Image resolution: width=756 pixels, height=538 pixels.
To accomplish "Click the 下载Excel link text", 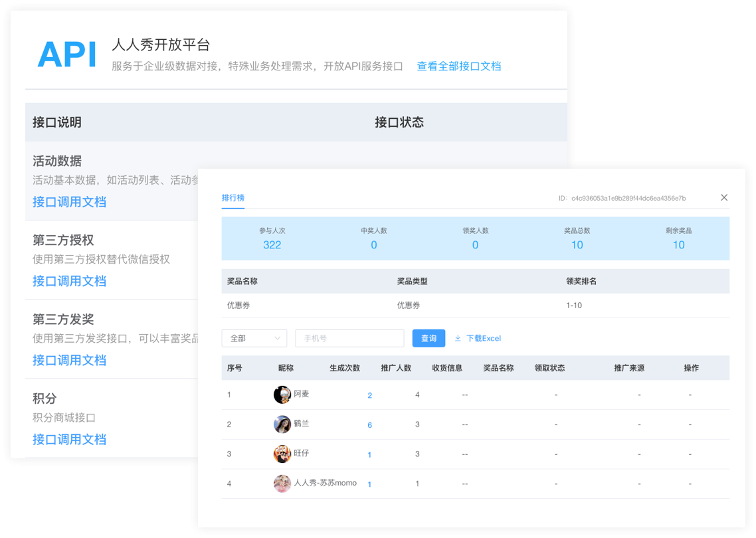I will click(484, 339).
